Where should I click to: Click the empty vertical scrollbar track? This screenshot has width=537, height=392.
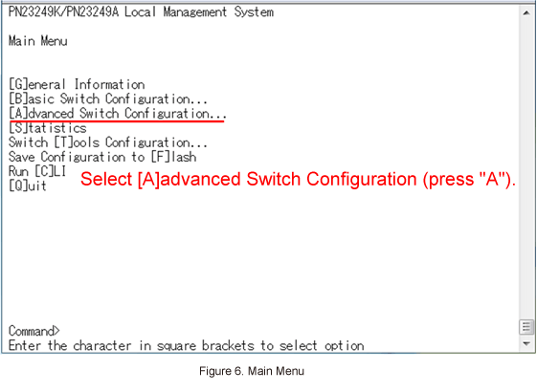pyautogui.click(x=526, y=169)
